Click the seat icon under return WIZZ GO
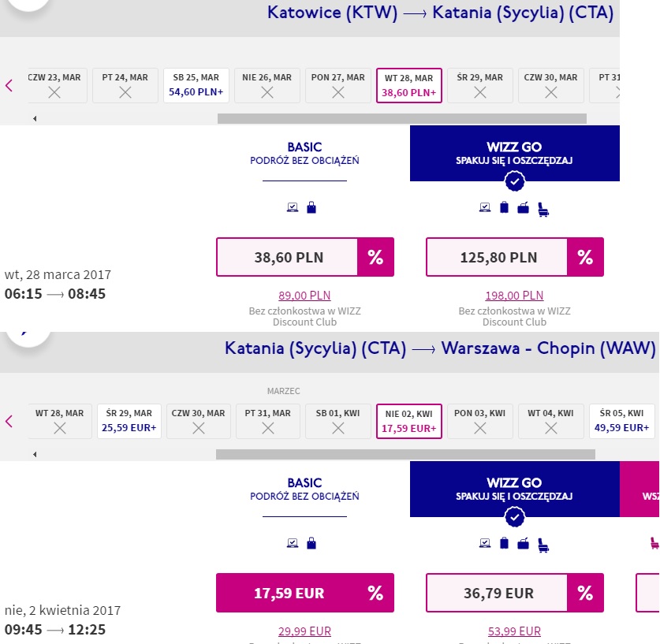This screenshot has height=644, width=660. point(543,545)
